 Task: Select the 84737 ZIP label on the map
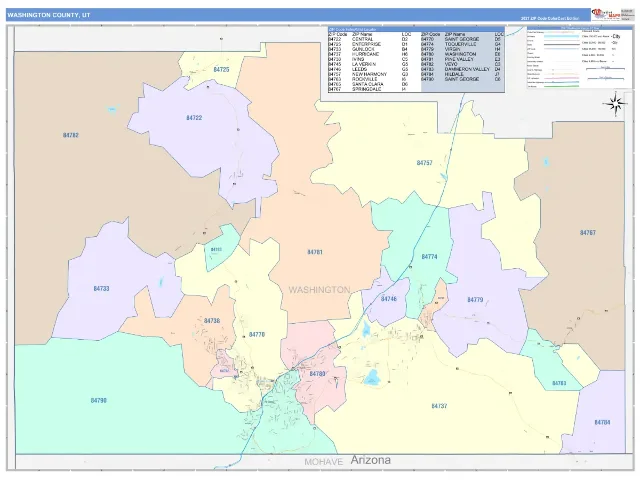point(439,406)
